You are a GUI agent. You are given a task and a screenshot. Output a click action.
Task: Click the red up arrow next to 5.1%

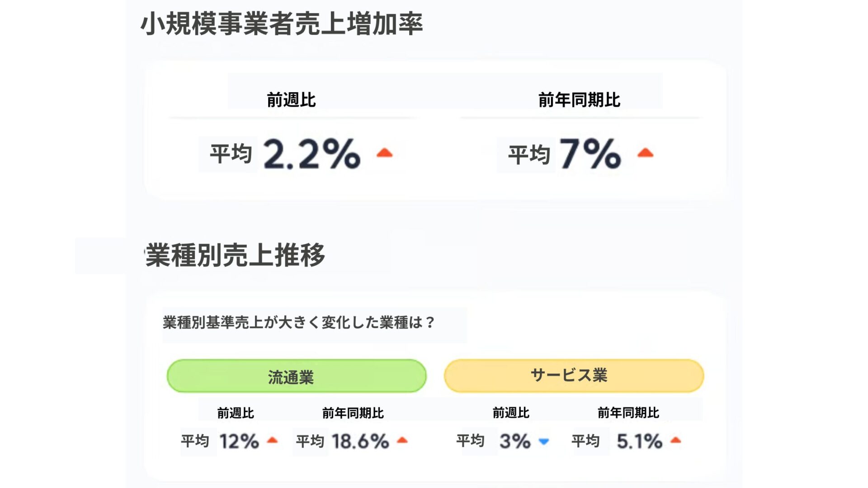coord(675,440)
